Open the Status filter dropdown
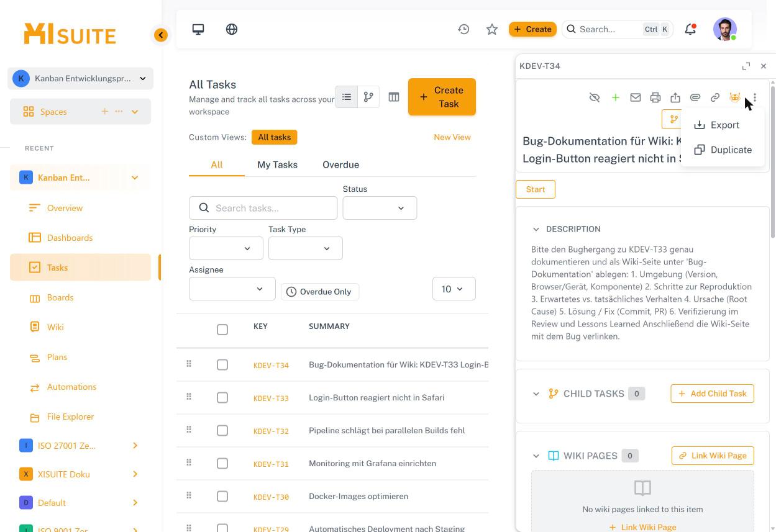This screenshot has height=532, width=776. pos(380,208)
